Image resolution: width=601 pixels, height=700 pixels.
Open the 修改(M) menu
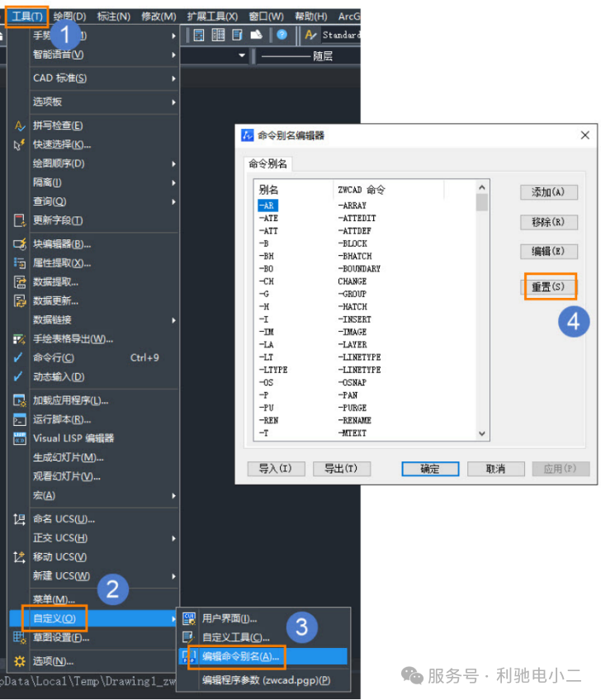coord(159,17)
